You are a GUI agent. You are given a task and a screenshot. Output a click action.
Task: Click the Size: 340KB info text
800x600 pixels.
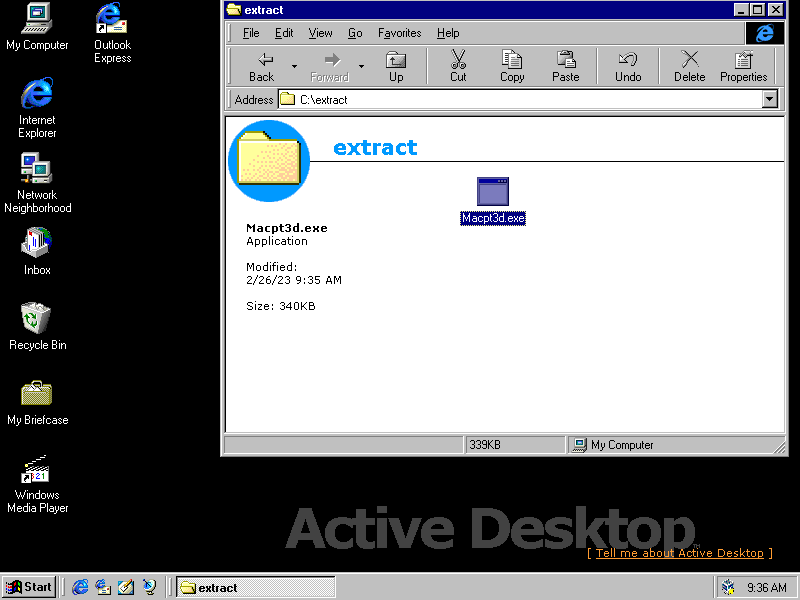click(x=281, y=306)
